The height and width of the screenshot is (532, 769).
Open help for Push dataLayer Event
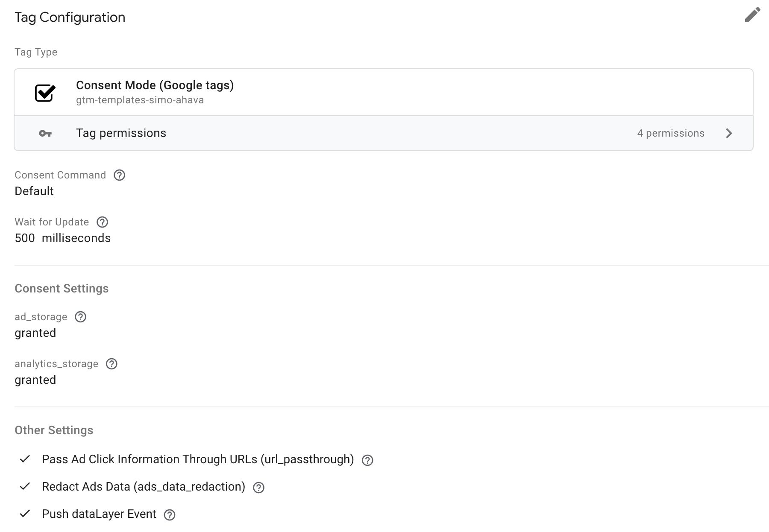(x=170, y=515)
